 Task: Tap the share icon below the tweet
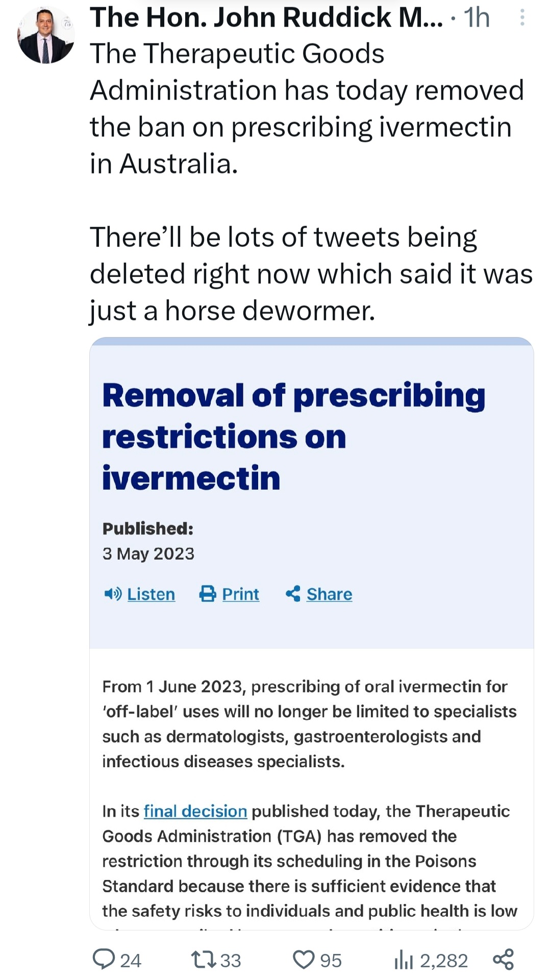503,959
